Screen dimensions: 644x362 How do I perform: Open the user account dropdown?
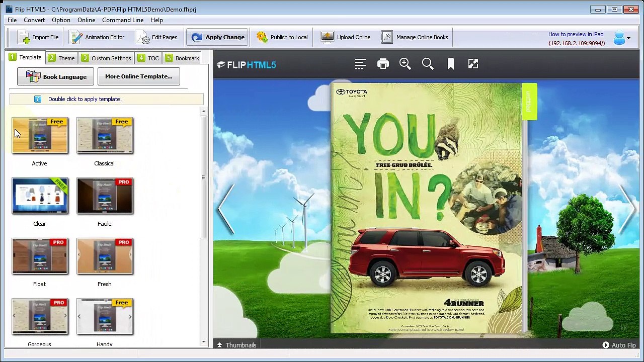click(x=622, y=38)
